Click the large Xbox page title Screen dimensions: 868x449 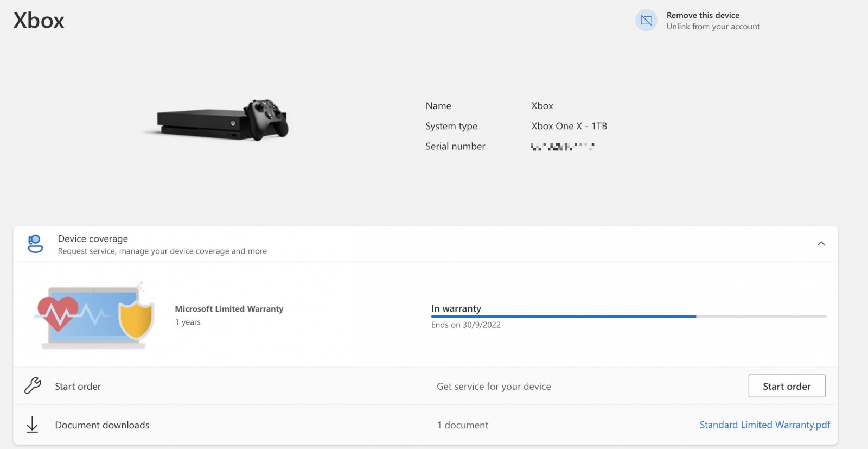point(39,21)
